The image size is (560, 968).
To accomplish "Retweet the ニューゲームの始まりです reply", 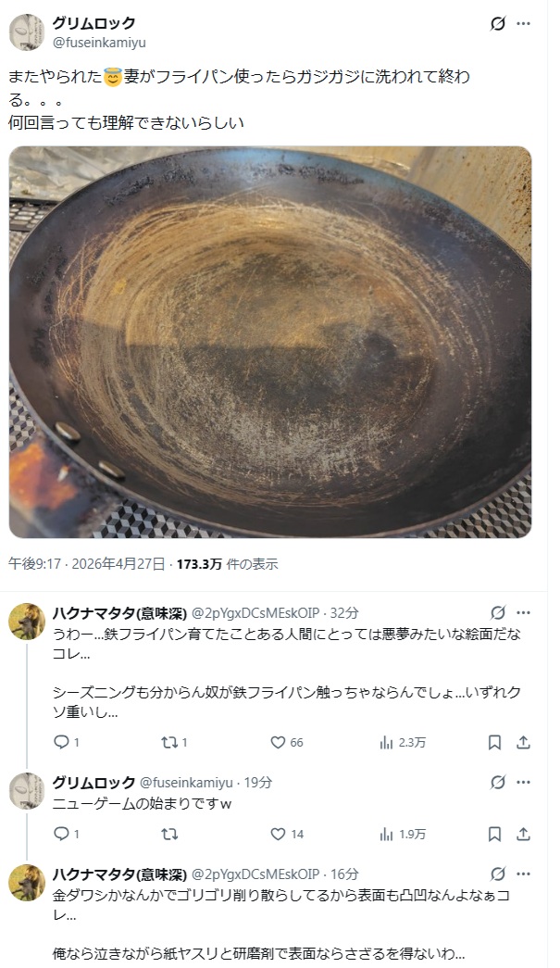I will (169, 834).
